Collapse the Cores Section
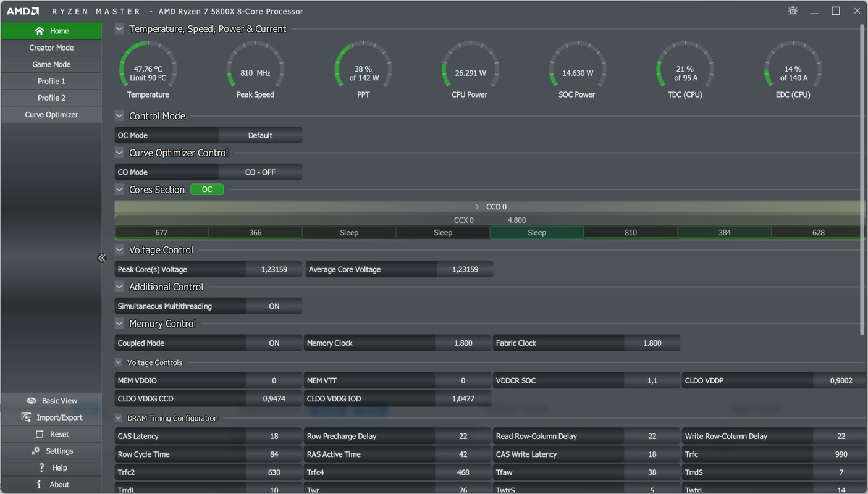 coord(119,190)
